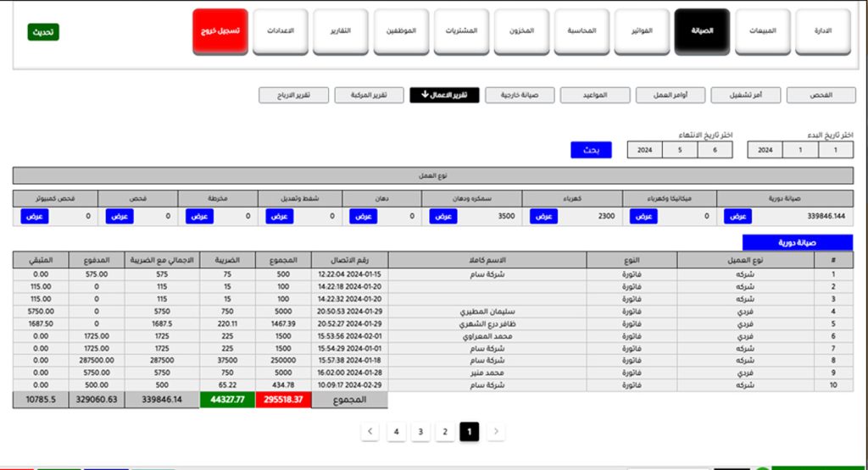
Task: Expand the تقرير الاعمال dropdown
Action: [x=444, y=95]
